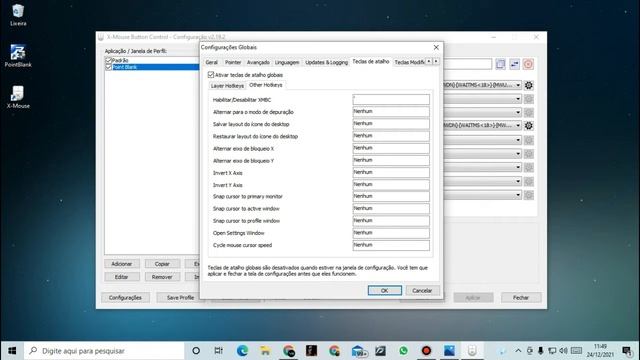The image size is (640, 360).
Task: Uncheck Ativar teclas de atalho globais
Action: click(211, 75)
